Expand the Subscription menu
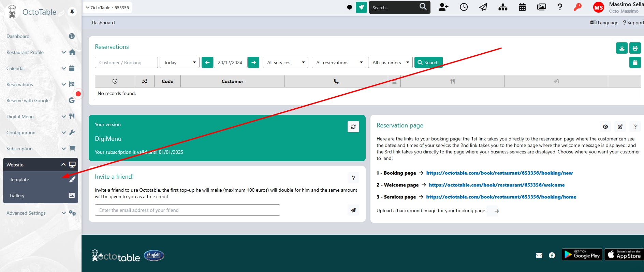 point(41,149)
